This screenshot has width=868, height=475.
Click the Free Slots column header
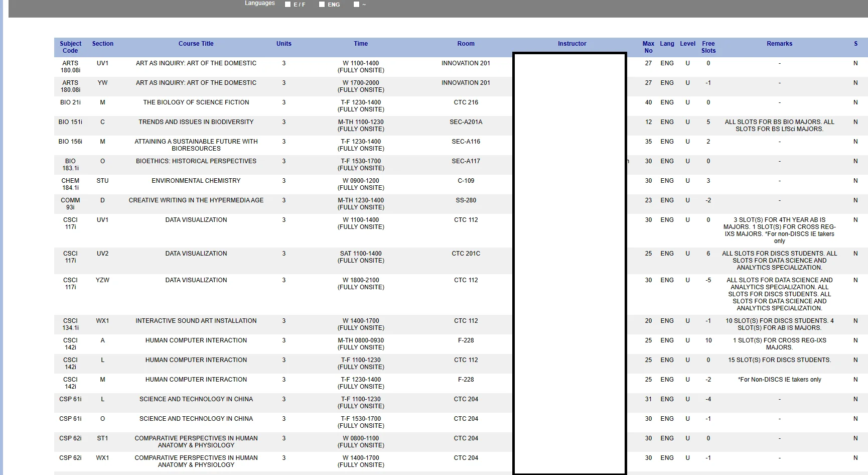click(708, 47)
